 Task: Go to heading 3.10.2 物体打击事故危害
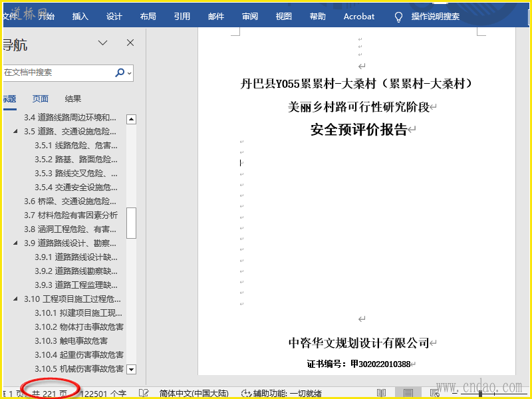79,327
